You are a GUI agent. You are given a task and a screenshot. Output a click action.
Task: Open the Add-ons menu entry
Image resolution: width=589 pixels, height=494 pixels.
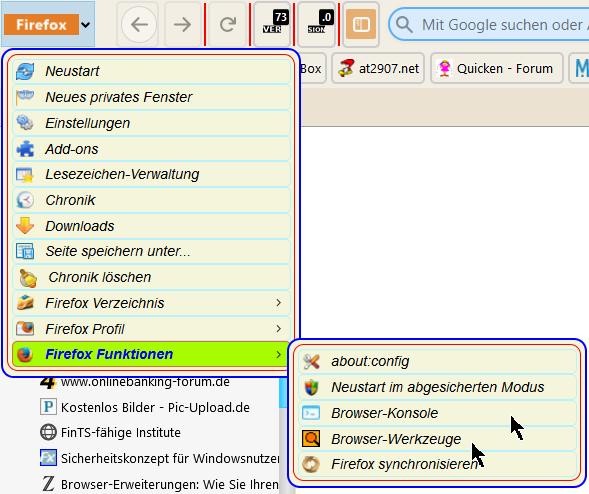(152, 149)
